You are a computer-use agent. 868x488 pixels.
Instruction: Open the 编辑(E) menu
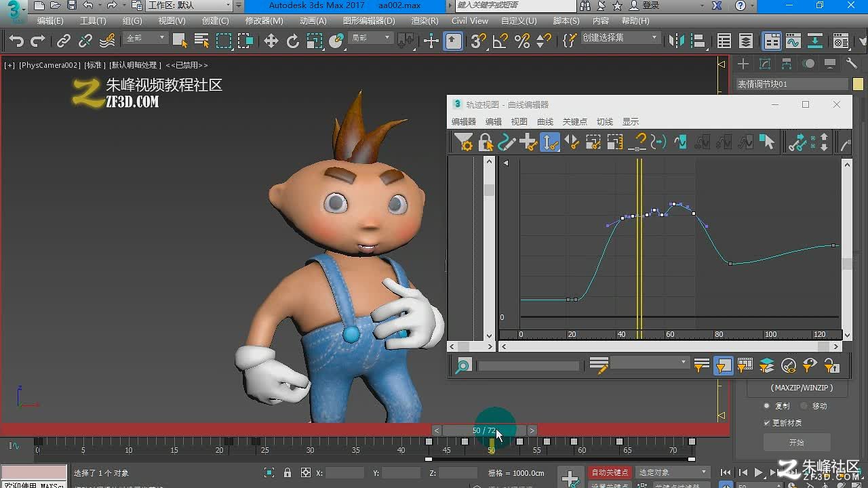point(50,21)
